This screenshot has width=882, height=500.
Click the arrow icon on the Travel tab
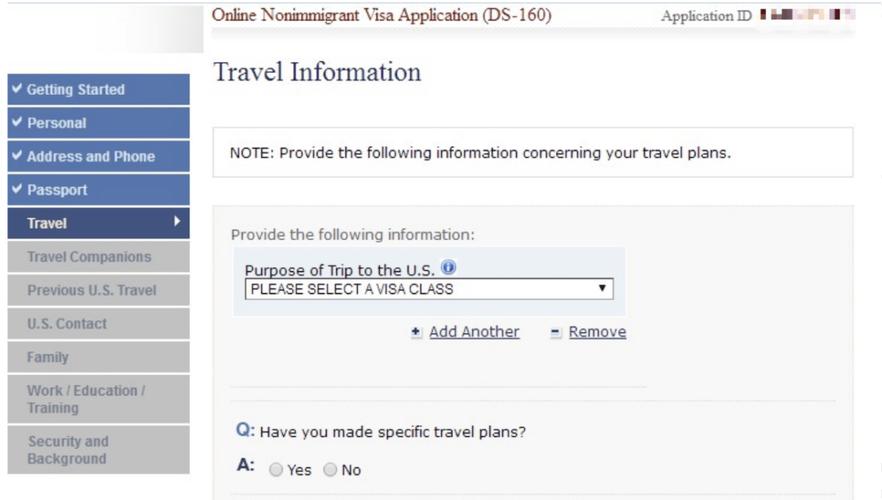pyautogui.click(x=178, y=222)
